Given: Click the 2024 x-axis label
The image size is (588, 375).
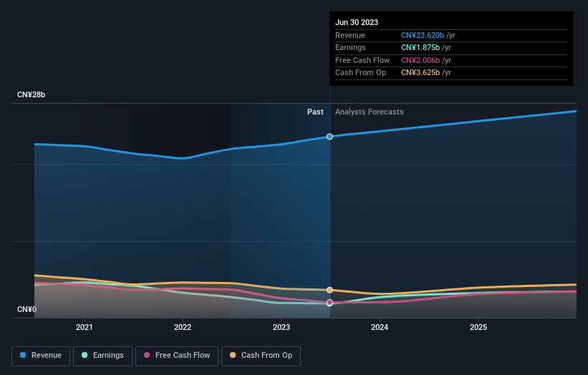Looking at the screenshot, I should (x=380, y=328).
